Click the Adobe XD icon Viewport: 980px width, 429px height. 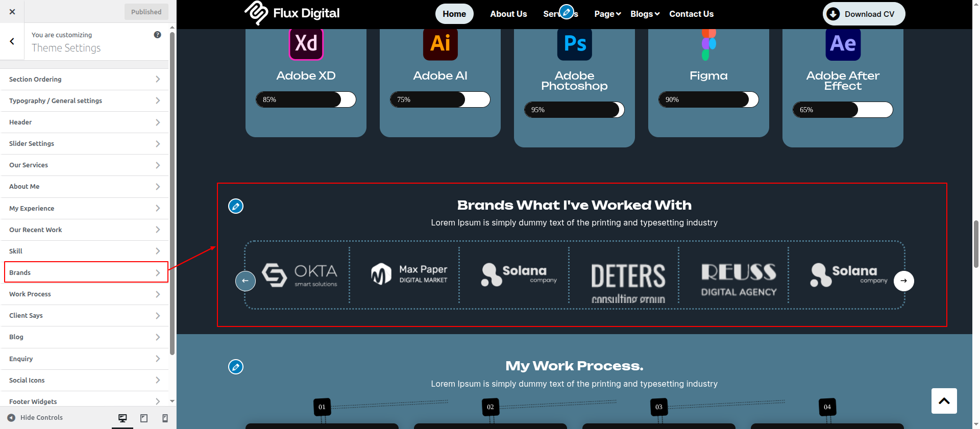[x=306, y=43]
